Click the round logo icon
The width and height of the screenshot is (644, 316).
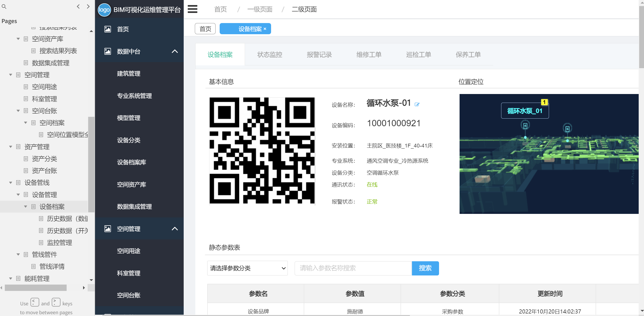tap(104, 10)
